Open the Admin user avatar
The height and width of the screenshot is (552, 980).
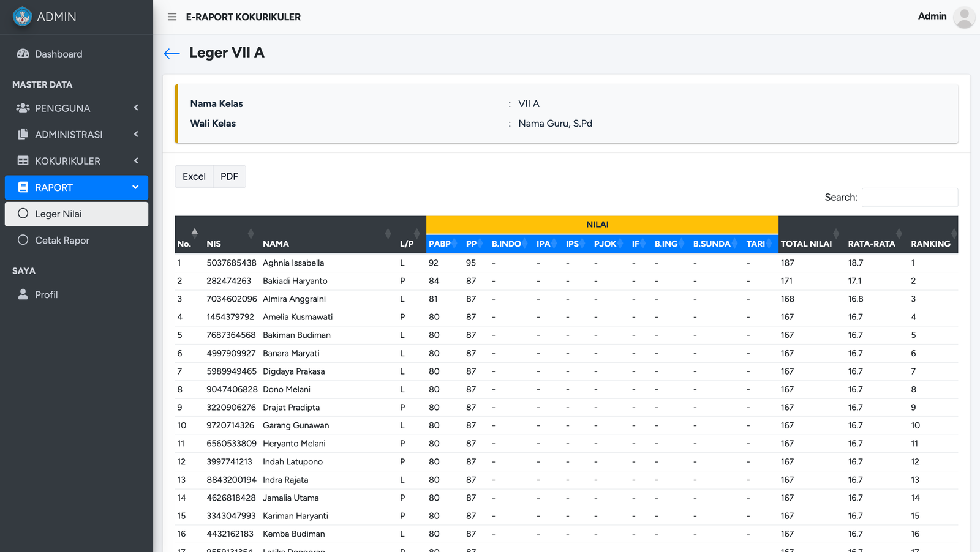click(x=964, y=17)
